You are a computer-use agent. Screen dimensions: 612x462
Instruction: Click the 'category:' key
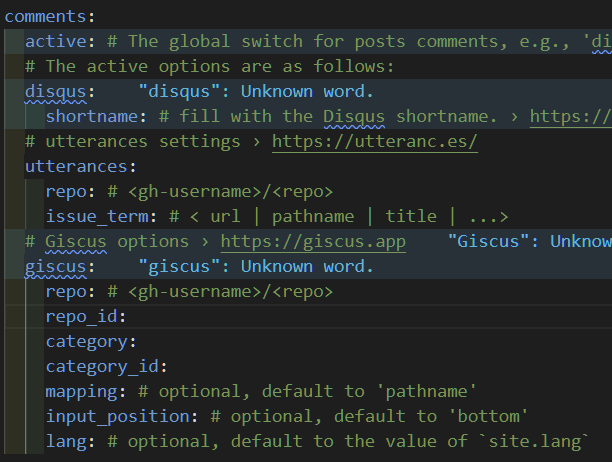pos(91,342)
